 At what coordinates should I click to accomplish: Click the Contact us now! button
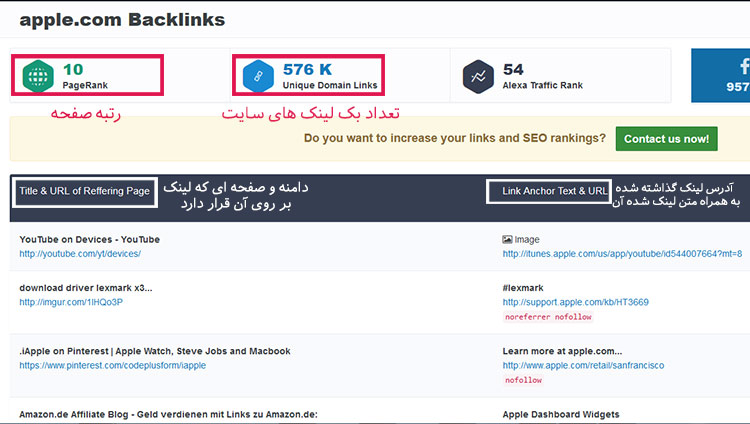[x=666, y=139]
